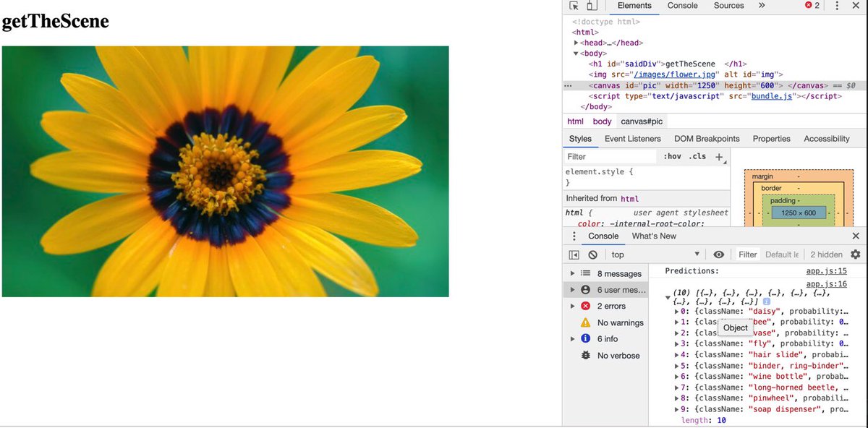Expand the 6 info sidebar group
This screenshot has width=868, height=428.
pos(573,338)
